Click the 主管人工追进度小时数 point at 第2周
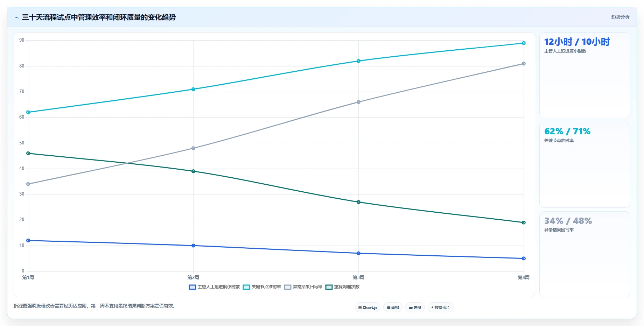 tap(193, 246)
